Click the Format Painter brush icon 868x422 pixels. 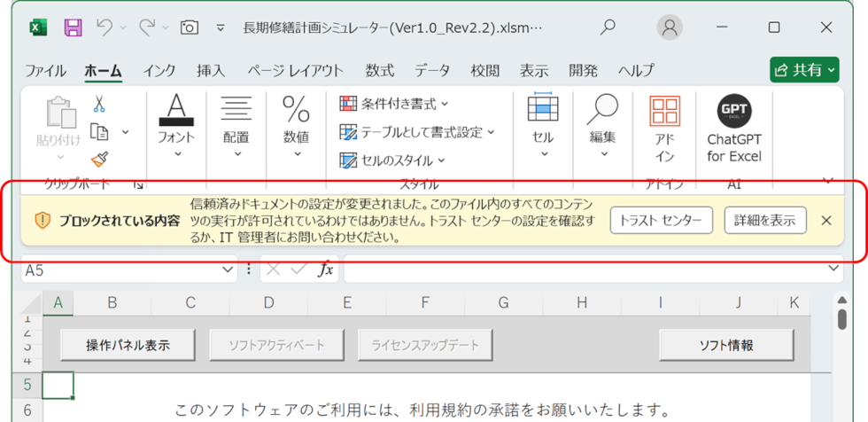pyautogui.click(x=99, y=159)
